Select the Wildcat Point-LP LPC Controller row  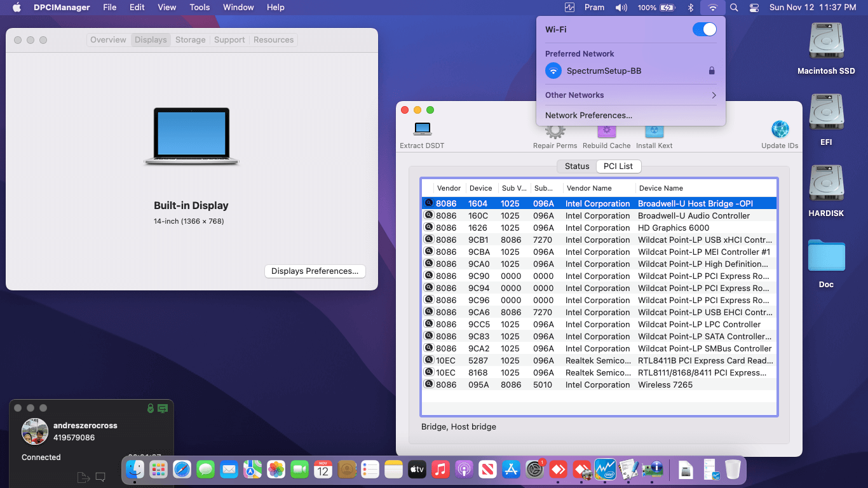click(599, 324)
